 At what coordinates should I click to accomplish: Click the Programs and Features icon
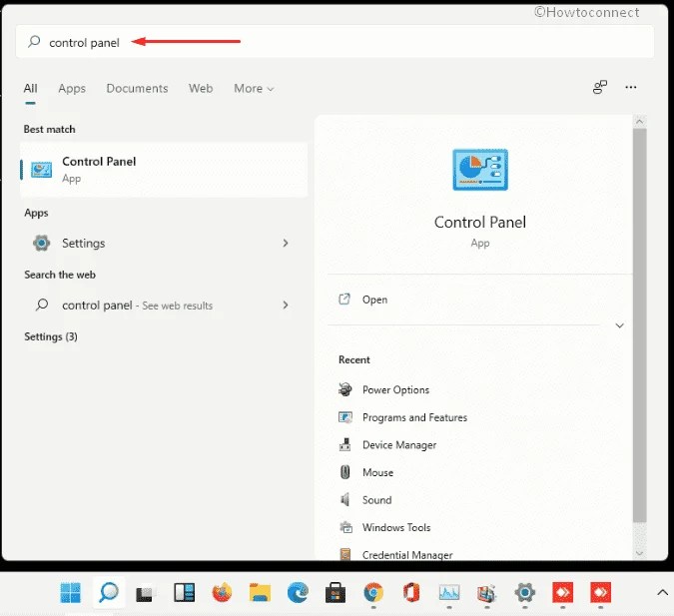pyautogui.click(x=345, y=417)
